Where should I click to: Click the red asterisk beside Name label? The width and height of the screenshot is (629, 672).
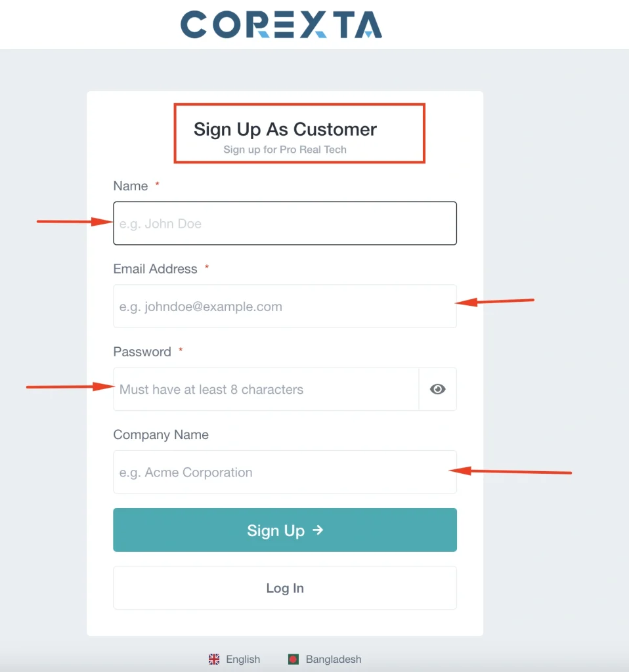[158, 185]
